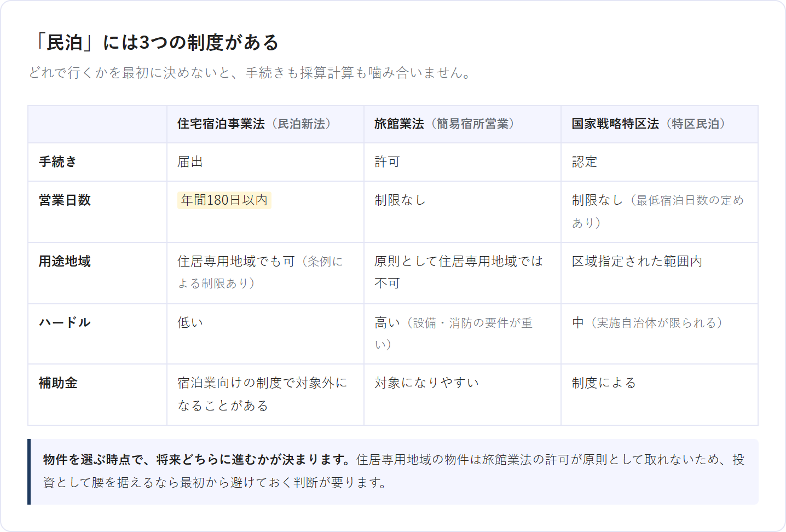This screenshot has width=786, height=532.
Task: Click the cell 制限なし（最低宿泊日数の定めあり）
Action: click(660, 212)
